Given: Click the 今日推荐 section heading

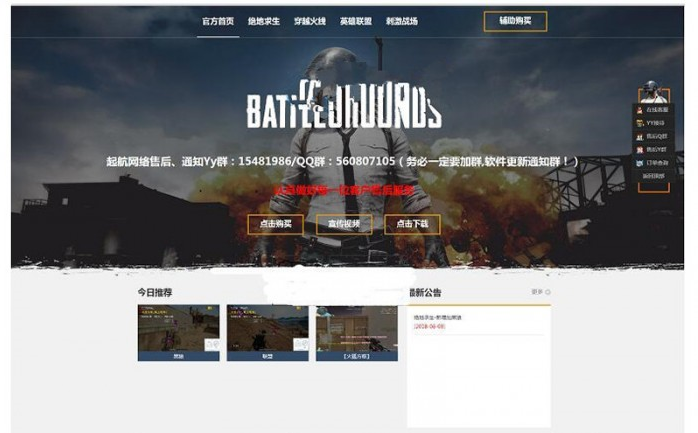Looking at the screenshot, I should pyautogui.click(x=155, y=292).
